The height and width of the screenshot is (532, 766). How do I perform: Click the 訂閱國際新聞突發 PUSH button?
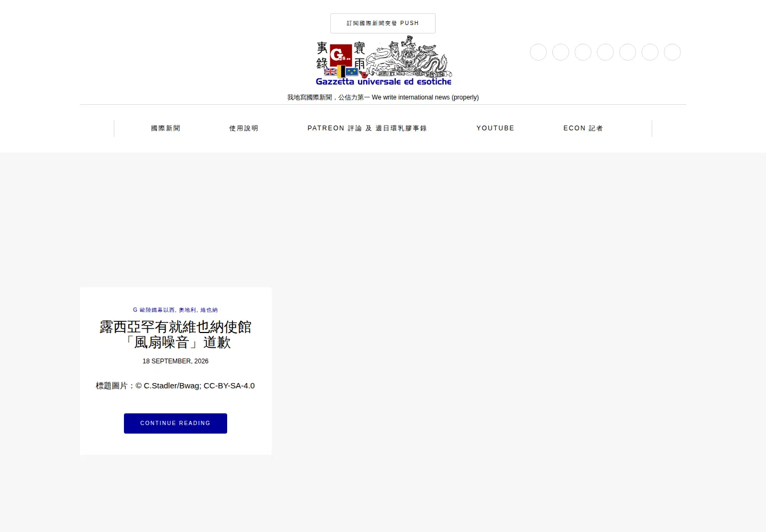[383, 23]
